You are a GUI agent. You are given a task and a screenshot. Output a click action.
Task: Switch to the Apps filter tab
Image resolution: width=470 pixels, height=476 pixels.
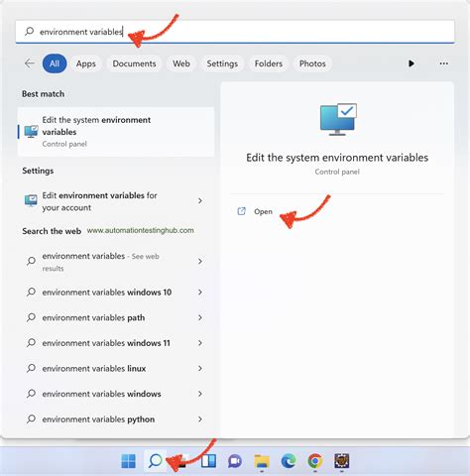pos(86,63)
